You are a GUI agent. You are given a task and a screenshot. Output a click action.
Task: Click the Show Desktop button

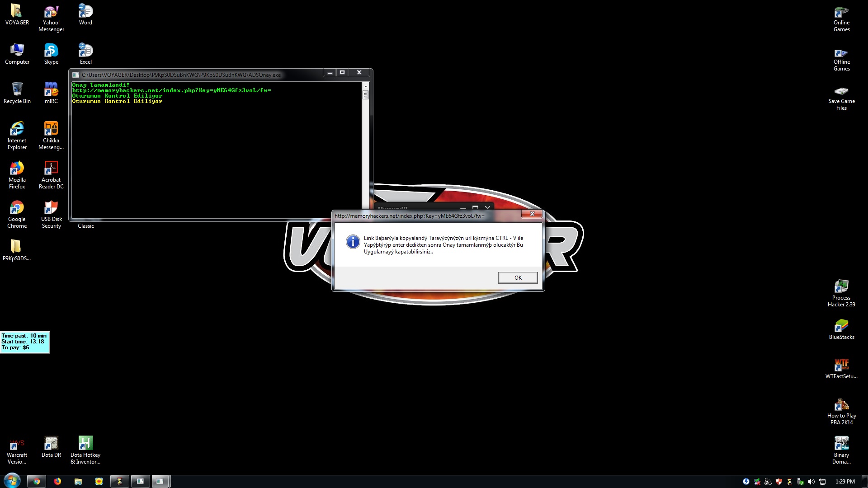coord(864,482)
